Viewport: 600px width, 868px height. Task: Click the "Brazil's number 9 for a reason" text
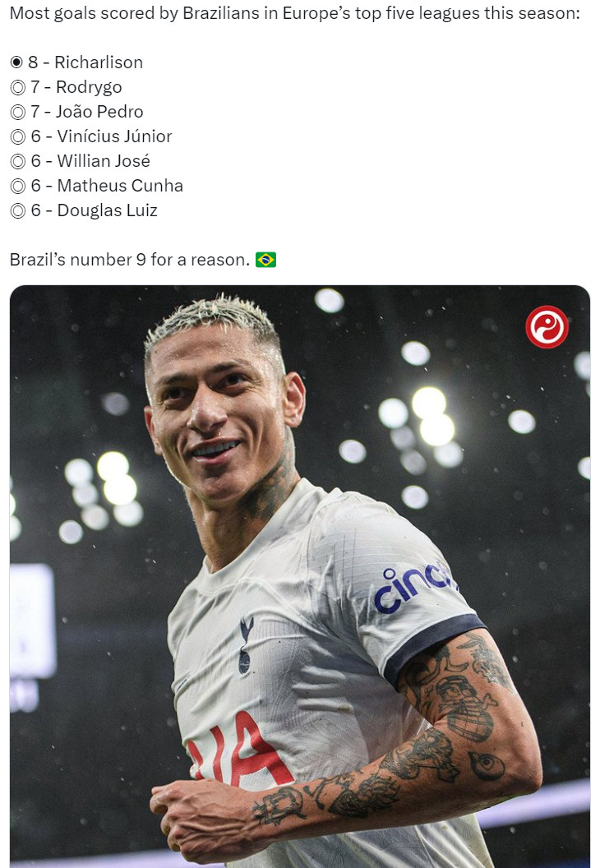point(130,260)
